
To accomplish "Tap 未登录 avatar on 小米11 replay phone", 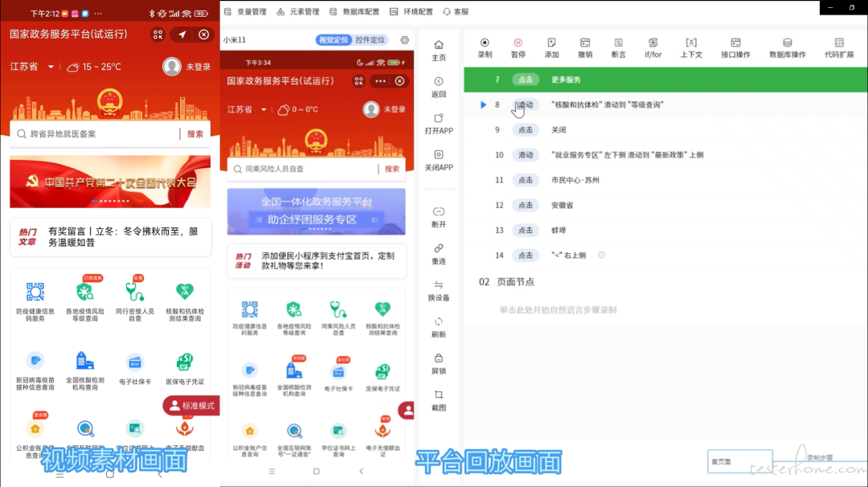I will (371, 109).
